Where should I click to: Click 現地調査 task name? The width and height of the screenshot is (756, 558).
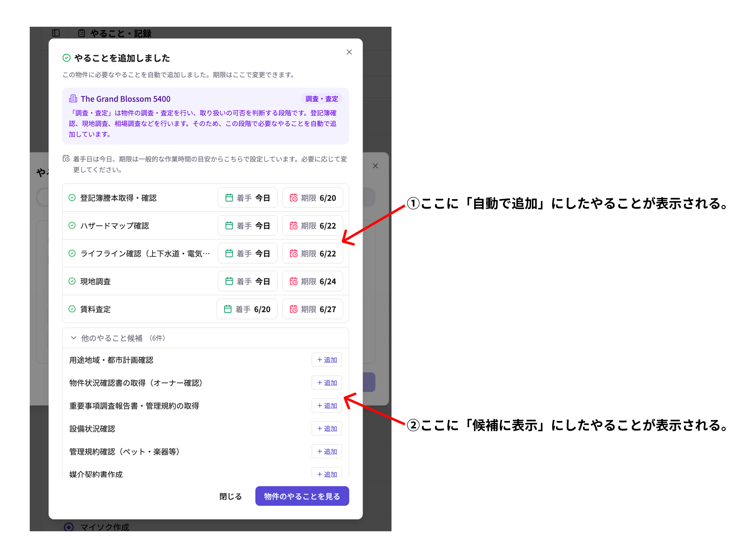tap(95, 281)
